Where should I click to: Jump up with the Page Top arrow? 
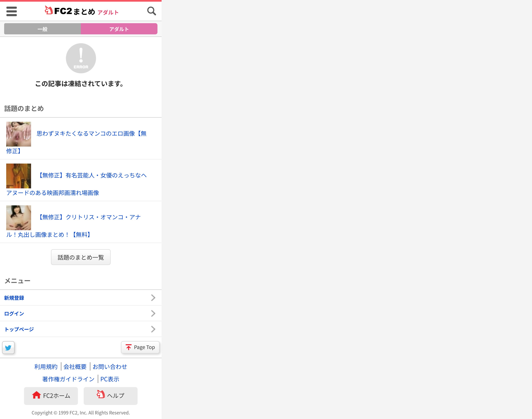click(140, 347)
